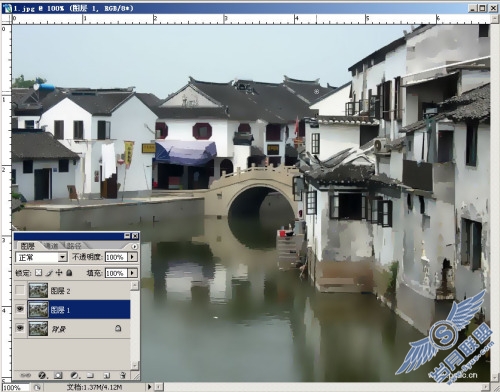500x392 pixels.
Task: Hide 图层 1 using its eye icon
Action: (x=20, y=309)
